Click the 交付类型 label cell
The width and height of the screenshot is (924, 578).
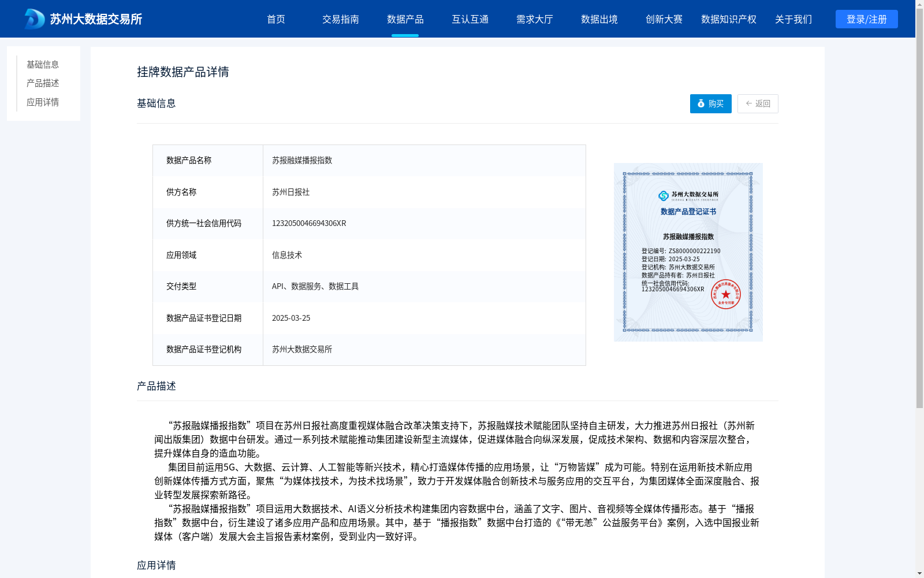(208, 286)
